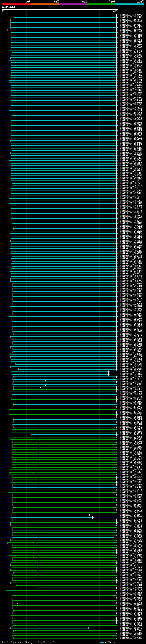Select hit label UniRef100_C0PSM3
Image resolution: width=146 pixels, height=644 pixels.
(131, 35)
